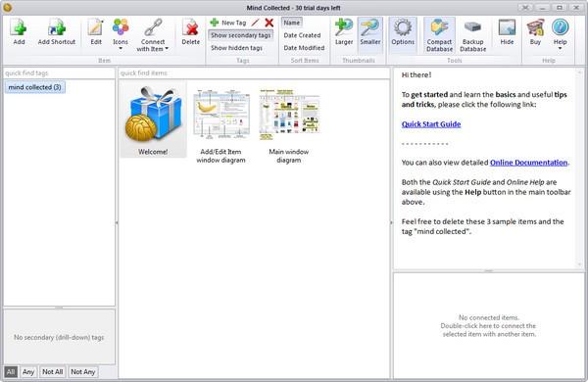This screenshot has width=588, height=382.
Task: Toggle Show secondary tags
Action: [x=240, y=35]
